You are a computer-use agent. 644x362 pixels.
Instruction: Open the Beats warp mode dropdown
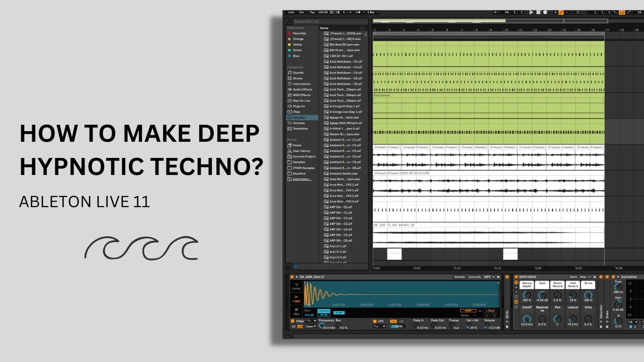(468, 315)
